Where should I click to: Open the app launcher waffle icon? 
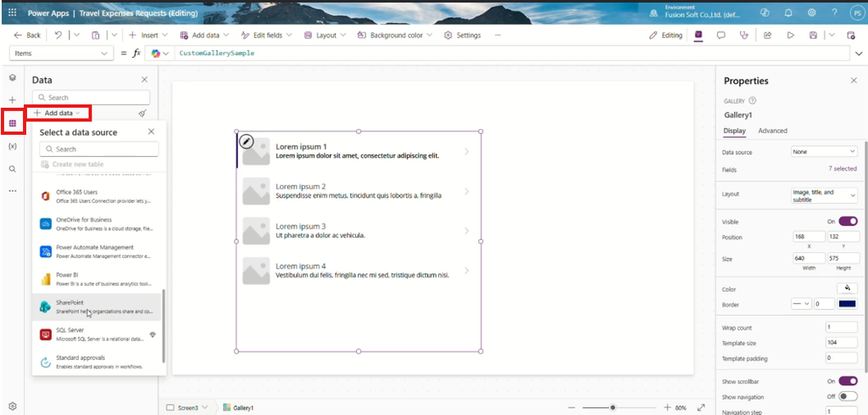pos(13,12)
